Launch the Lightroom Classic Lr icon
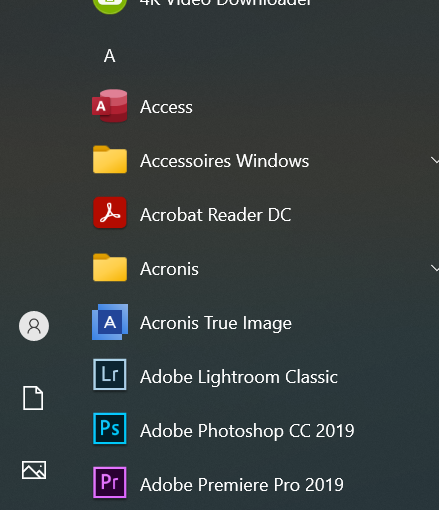 coord(110,375)
